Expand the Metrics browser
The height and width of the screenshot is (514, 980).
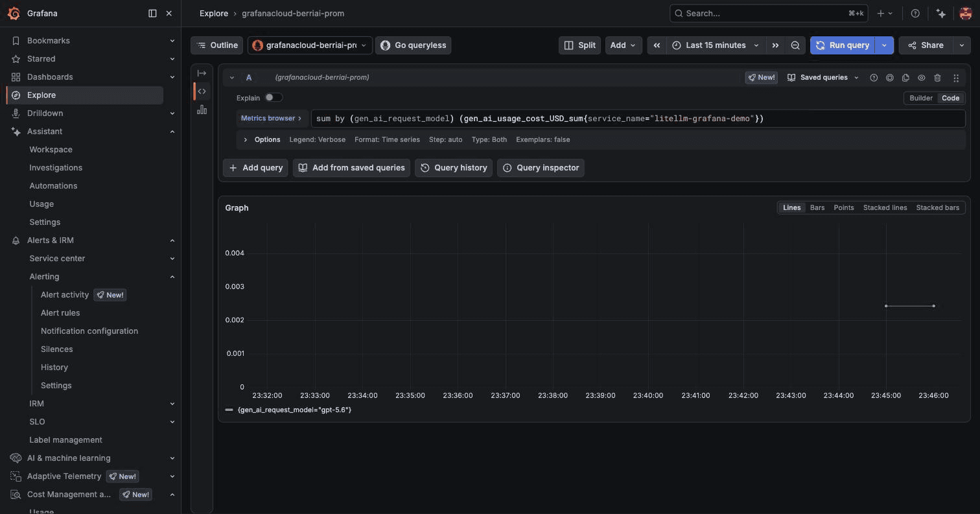pyautogui.click(x=271, y=119)
